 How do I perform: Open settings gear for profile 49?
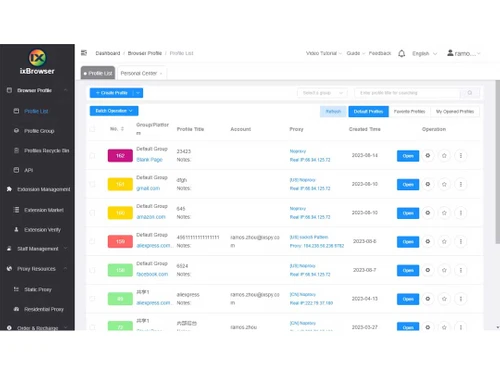pos(428,299)
